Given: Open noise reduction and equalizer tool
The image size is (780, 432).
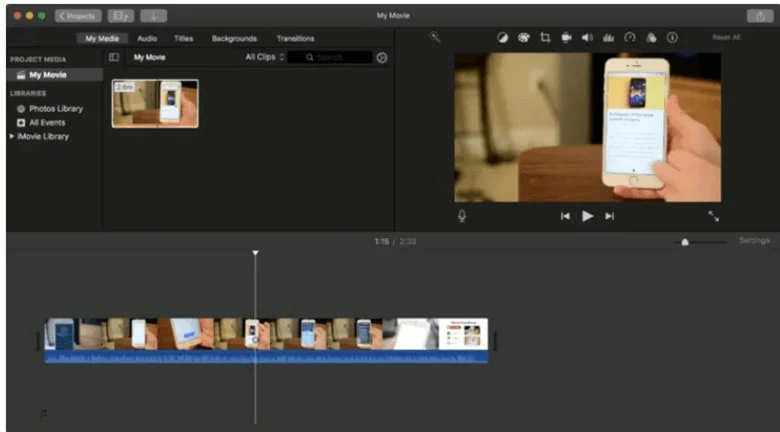Looking at the screenshot, I should click(608, 38).
